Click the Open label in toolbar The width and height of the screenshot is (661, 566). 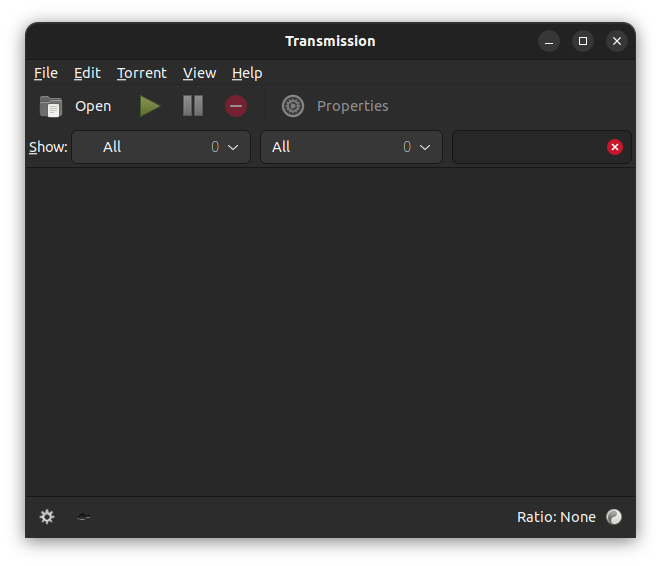[x=93, y=106]
